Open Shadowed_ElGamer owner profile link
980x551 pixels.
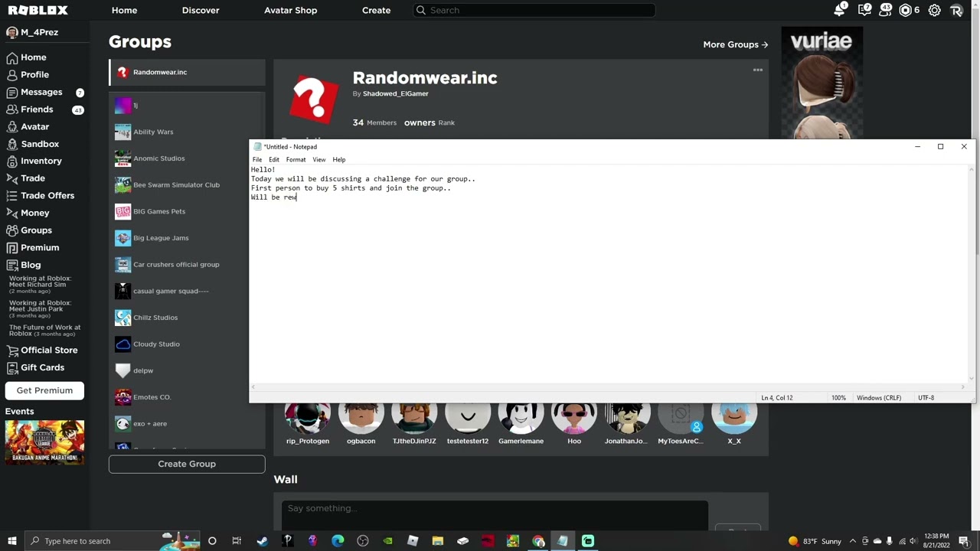click(396, 93)
